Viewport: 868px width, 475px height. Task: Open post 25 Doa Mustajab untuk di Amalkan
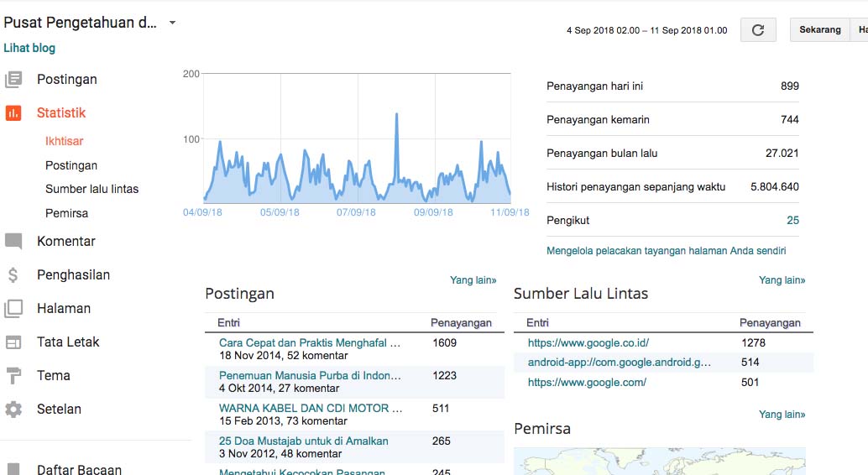point(303,441)
